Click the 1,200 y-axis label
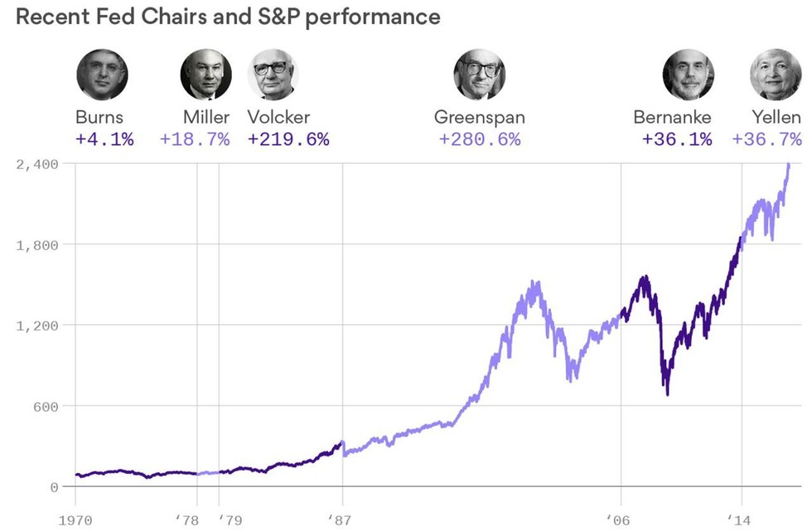The height and width of the screenshot is (531, 812). [x=36, y=326]
